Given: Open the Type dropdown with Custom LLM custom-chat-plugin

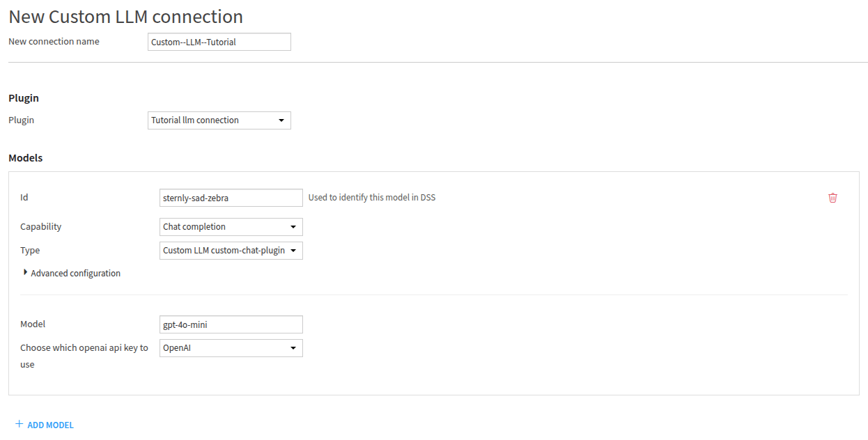Looking at the screenshot, I should (x=231, y=251).
